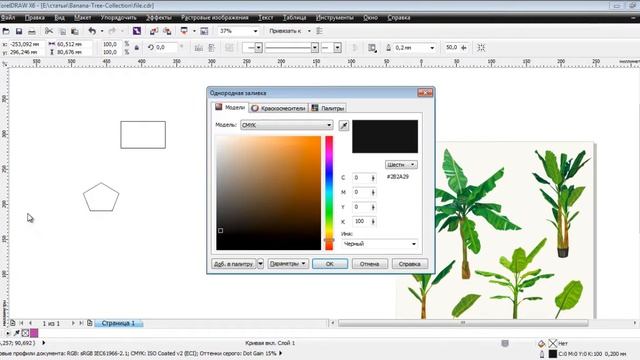The width and height of the screenshot is (640, 360).
Task: Open the Эффекты menu
Action: click(159, 18)
